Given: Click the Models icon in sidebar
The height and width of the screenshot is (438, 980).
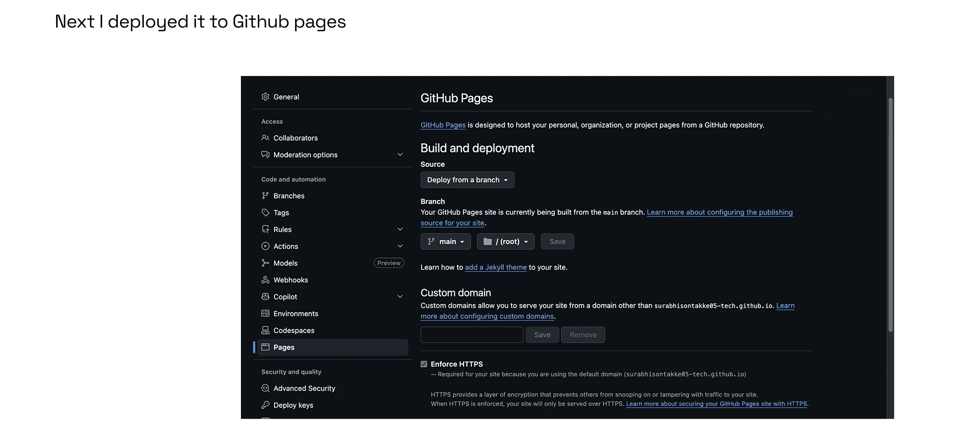Looking at the screenshot, I should (x=265, y=263).
